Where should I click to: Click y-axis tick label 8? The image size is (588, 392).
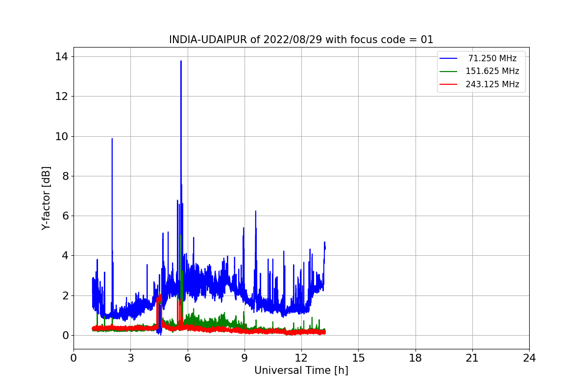pos(65,176)
